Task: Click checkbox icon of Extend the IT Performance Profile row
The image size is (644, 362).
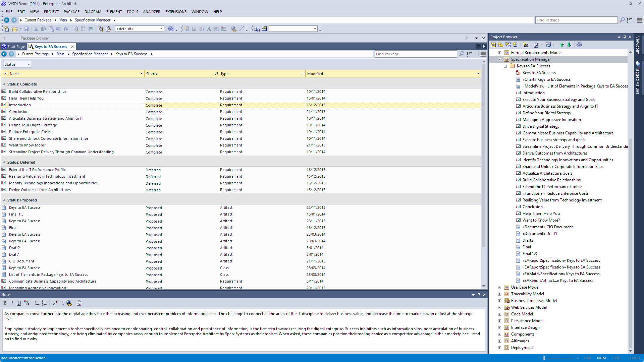Action: [4, 170]
